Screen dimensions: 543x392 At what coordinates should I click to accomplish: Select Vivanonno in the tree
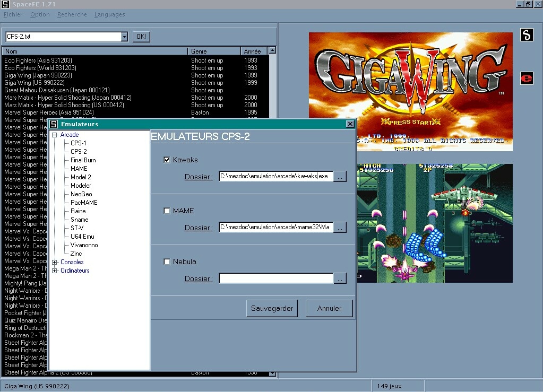click(84, 245)
